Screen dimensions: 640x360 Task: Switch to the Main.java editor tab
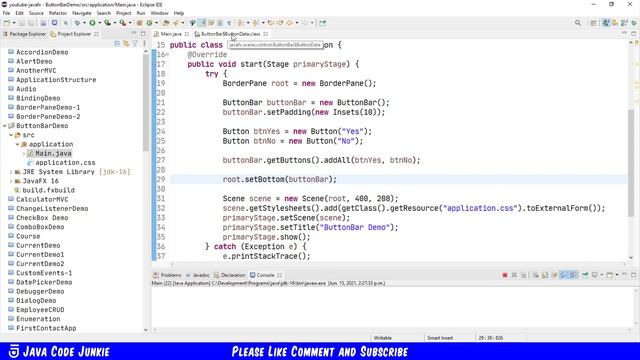pos(171,34)
